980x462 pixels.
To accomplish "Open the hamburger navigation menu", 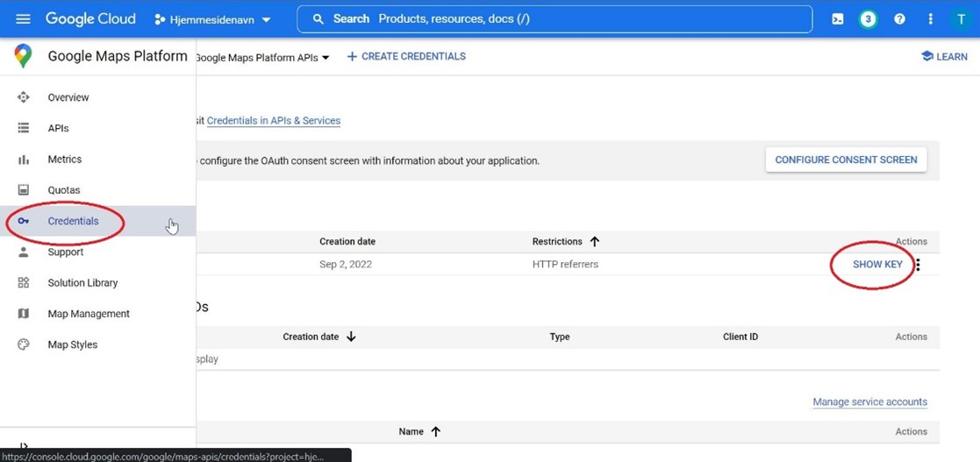I will pos(23,18).
